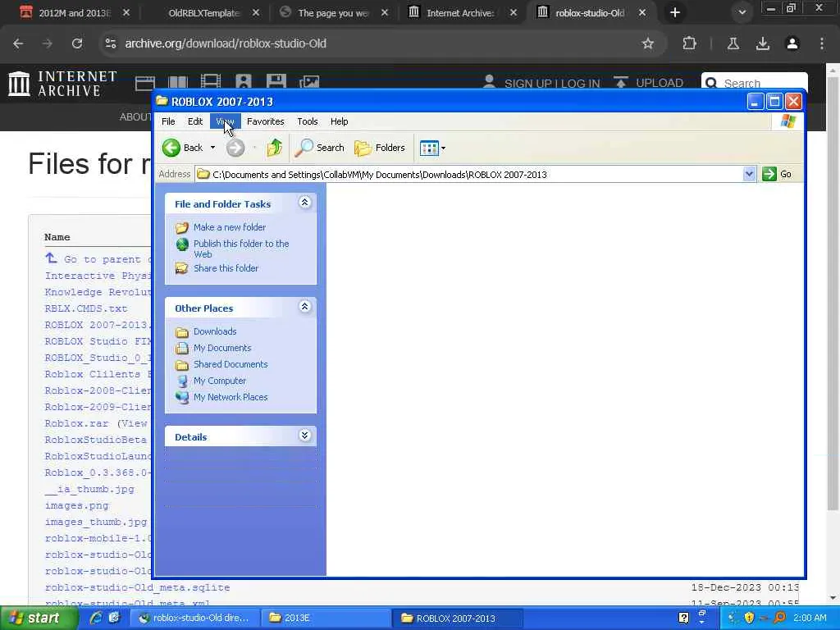Expand the Details panel
Image resolution: width=840 pixels, height=630 pixels.
(x=305, y=436)
